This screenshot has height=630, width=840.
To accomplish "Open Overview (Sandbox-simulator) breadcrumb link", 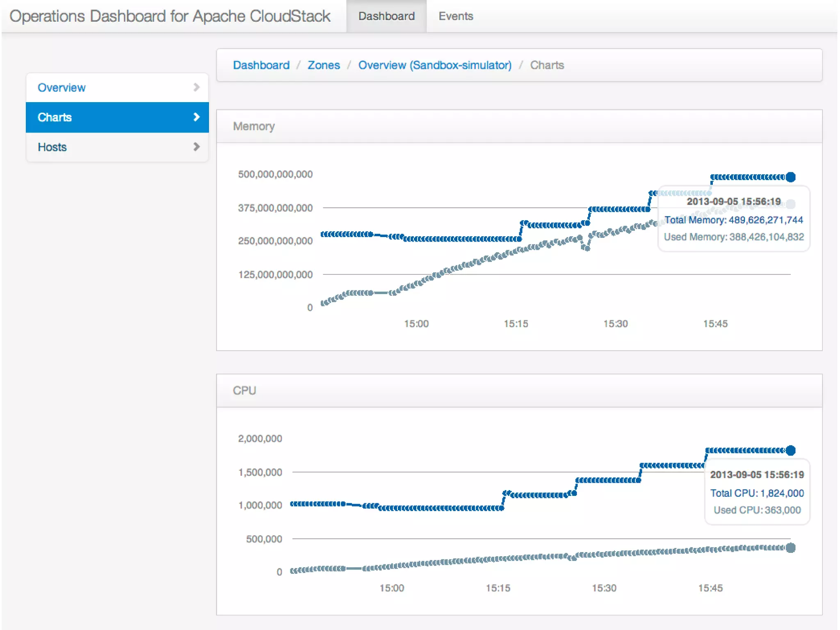I will (x=434, y=65).
